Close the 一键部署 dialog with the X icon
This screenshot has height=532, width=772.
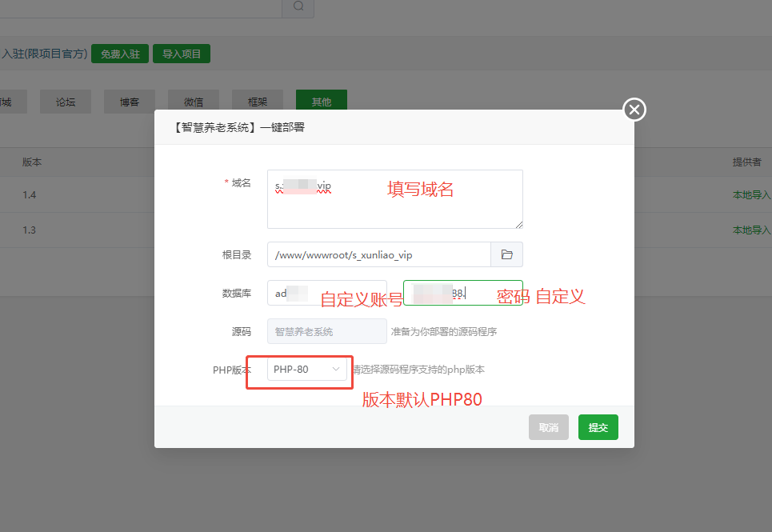point(634,110)
